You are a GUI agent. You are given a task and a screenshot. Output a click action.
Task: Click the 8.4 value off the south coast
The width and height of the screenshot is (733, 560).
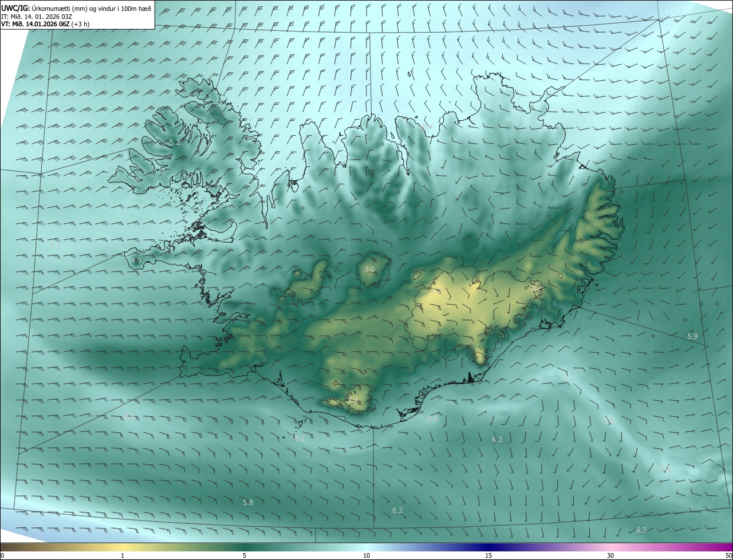click(x=432, y=419)
